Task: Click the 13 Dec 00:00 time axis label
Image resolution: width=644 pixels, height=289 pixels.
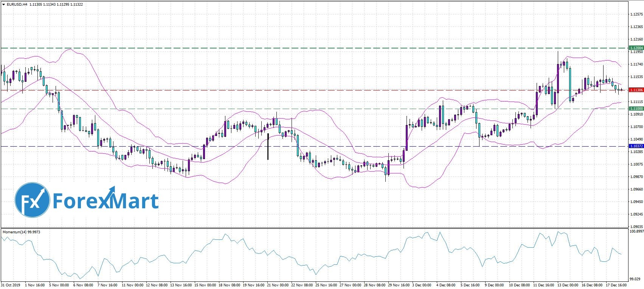Action: (568, 285)
